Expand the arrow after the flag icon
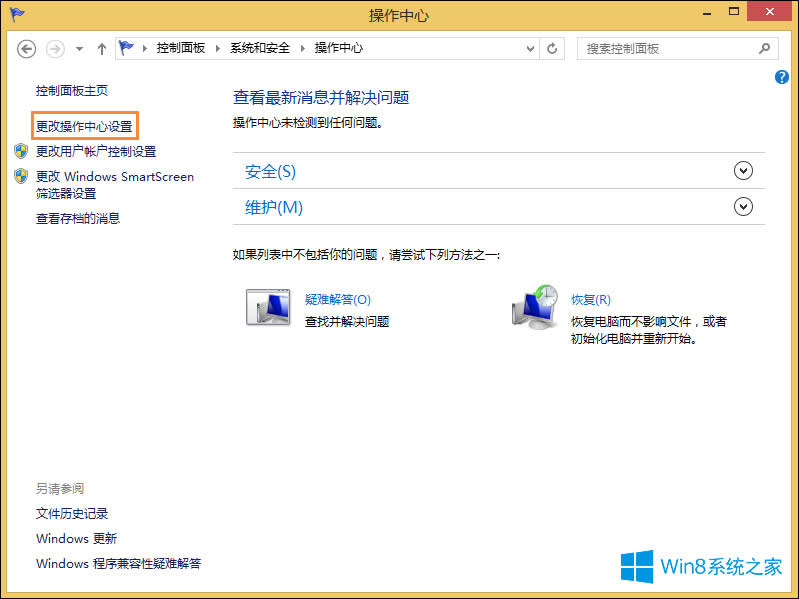 145,48
